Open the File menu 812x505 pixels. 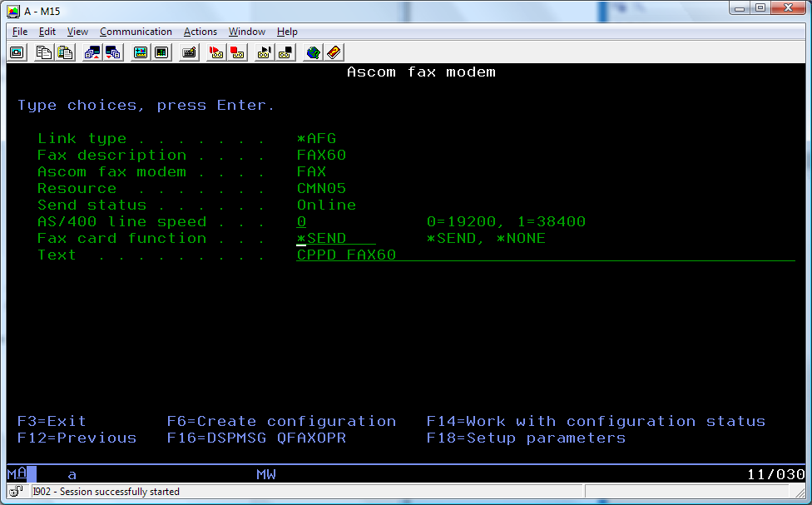20,32
